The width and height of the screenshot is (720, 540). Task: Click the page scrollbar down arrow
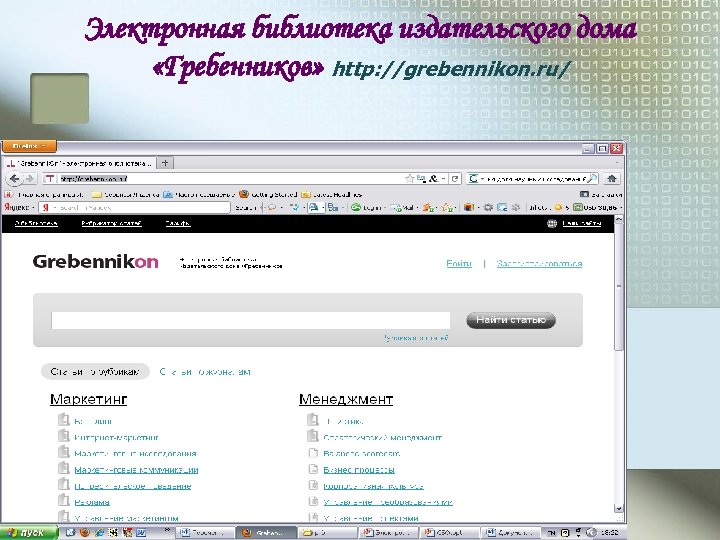tap(619, 508)
